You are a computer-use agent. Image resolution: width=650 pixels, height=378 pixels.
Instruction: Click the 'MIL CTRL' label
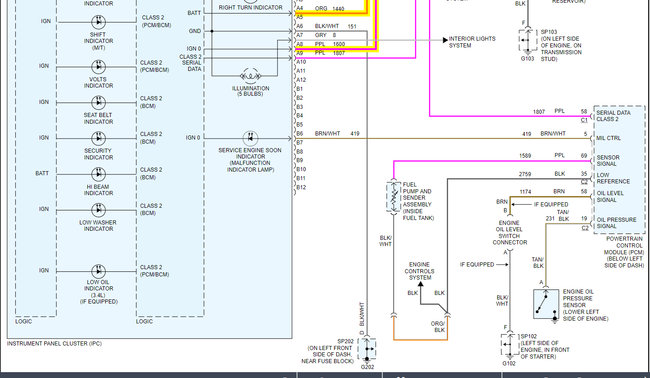tap(609, 138)
